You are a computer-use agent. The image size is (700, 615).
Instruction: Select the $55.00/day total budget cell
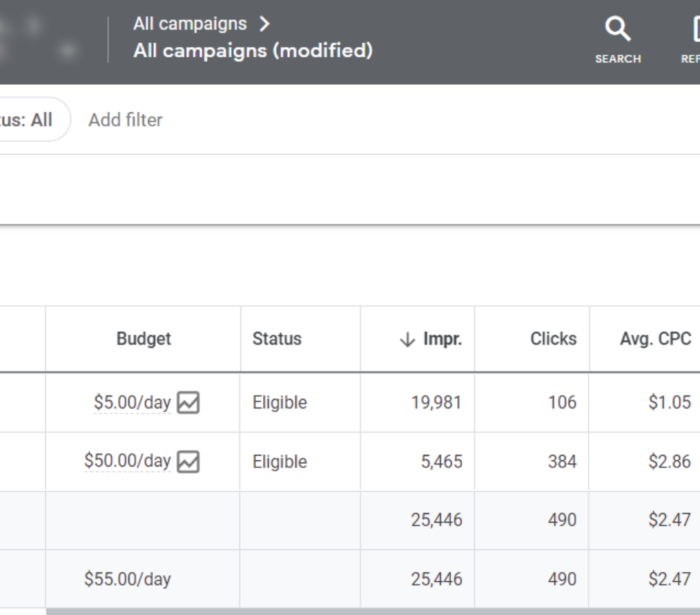point(128,579)
